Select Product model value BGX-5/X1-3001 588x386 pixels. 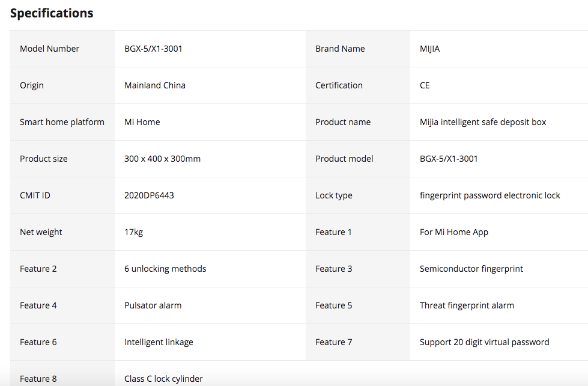449,159
